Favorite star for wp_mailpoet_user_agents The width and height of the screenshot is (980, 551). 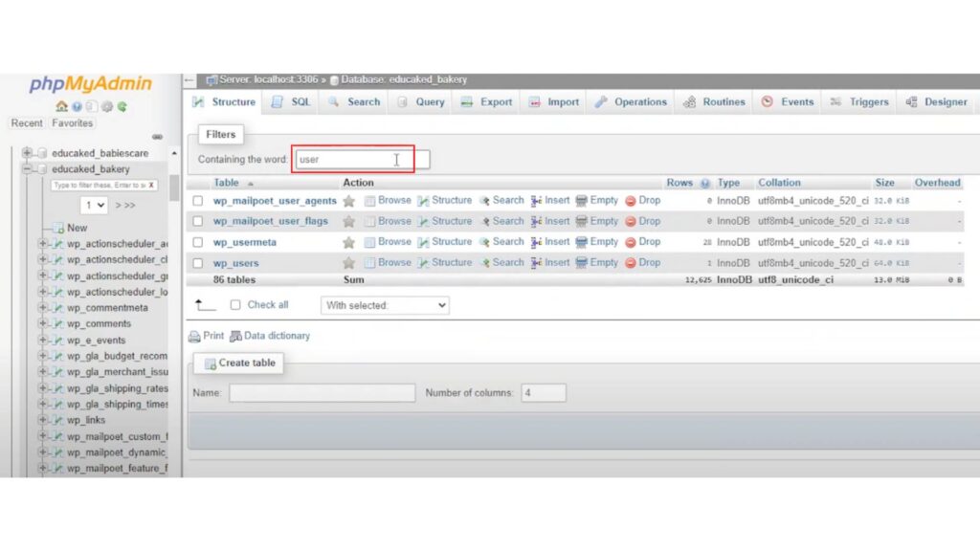tap(348, 201)
